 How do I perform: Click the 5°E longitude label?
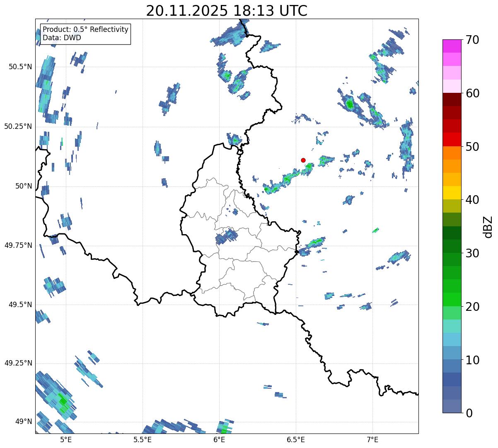[x=66, y=439]
